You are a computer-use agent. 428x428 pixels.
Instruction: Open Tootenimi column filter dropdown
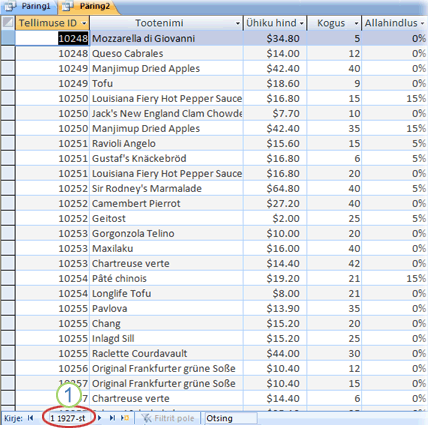pyautogui.click(x=238, y=23)
